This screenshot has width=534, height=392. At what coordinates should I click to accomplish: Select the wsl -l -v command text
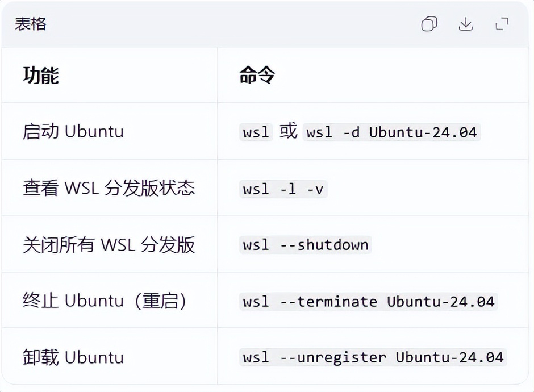click(282, 189)
